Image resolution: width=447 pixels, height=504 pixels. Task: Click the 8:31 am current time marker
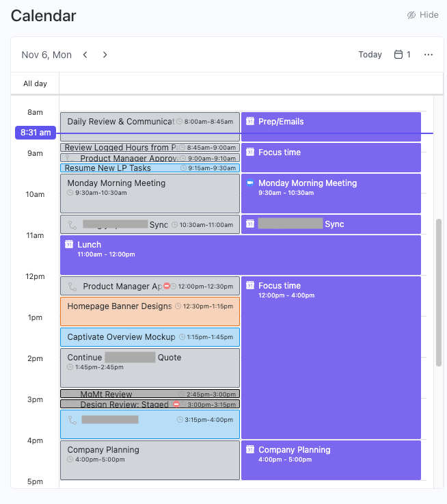coord(36,133)
